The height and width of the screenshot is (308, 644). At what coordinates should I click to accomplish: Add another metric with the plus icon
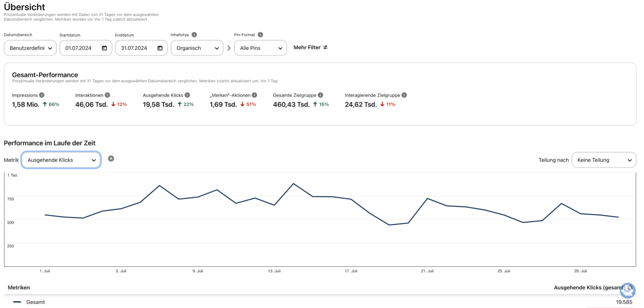coord(111,159)
